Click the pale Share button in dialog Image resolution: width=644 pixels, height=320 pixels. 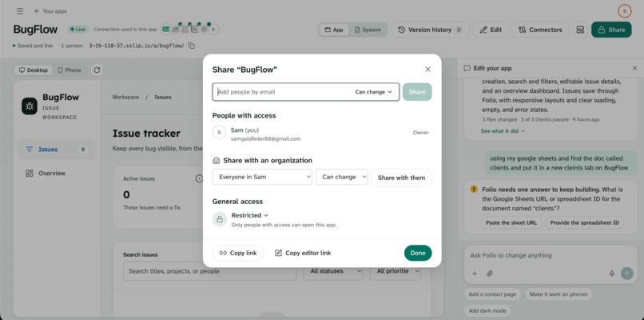[x=417, y=92]
